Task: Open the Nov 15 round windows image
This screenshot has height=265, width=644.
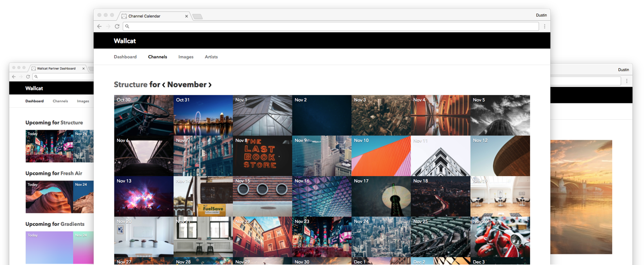Action: [x=262, y=196]
